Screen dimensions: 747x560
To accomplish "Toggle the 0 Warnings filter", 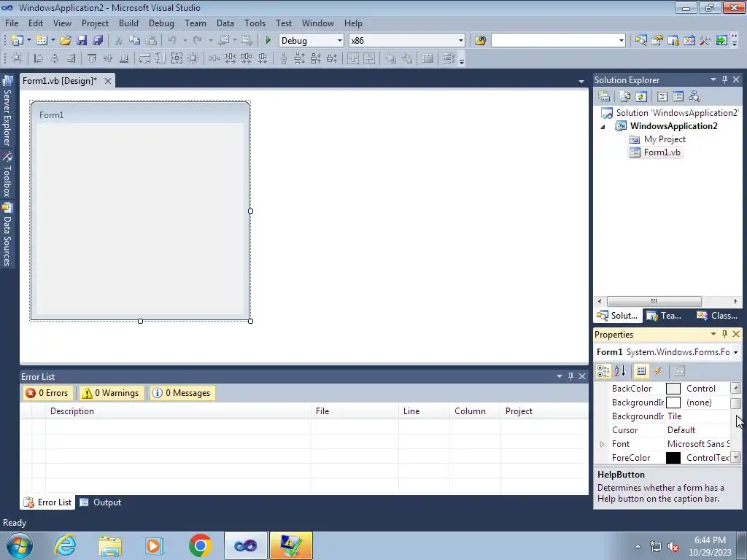I will pos(111,393).
